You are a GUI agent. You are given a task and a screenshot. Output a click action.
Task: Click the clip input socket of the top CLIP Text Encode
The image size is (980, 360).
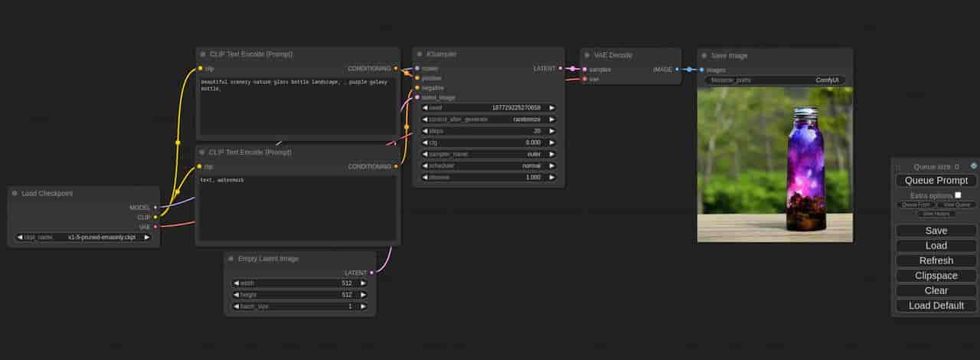[x=201, y=68]
